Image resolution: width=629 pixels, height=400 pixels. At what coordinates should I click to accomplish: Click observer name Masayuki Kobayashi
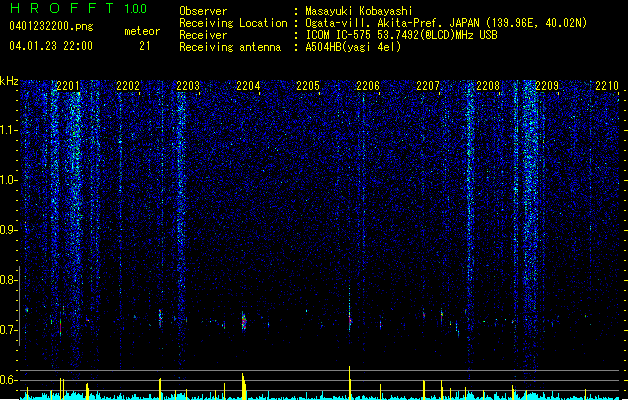point(359,11)
